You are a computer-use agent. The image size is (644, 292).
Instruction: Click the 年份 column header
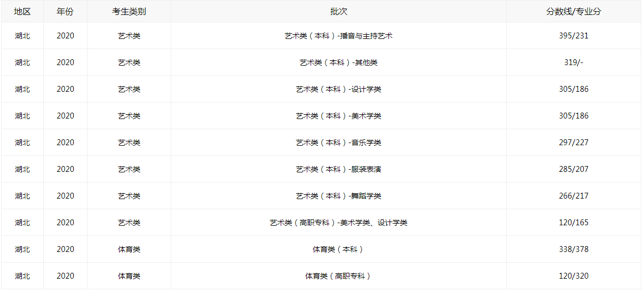click(x=65, y=11)
